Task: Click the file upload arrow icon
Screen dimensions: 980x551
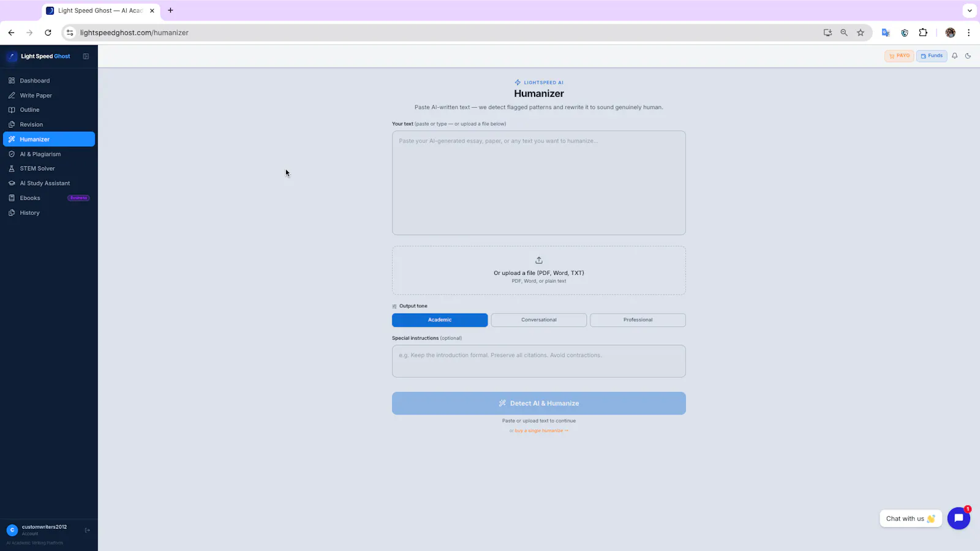Action: point(539,260)
